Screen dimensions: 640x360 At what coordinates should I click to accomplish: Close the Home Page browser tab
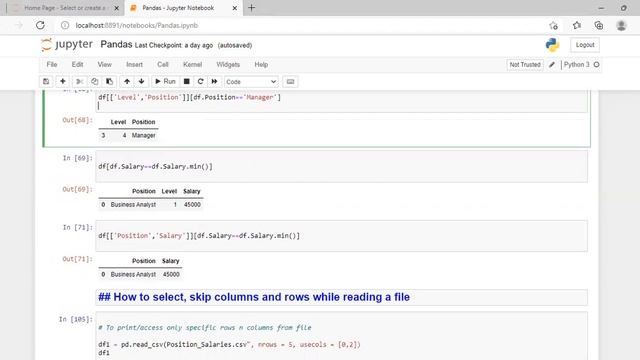[116, 8]
